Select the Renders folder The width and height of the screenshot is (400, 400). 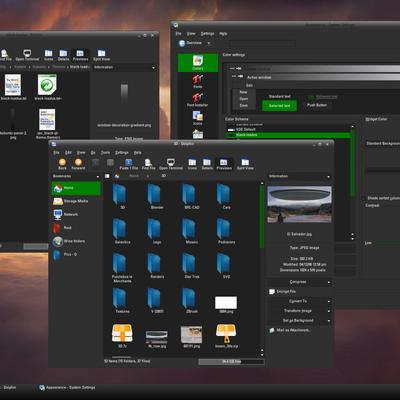pyautogui.click(x=155, y=265)
